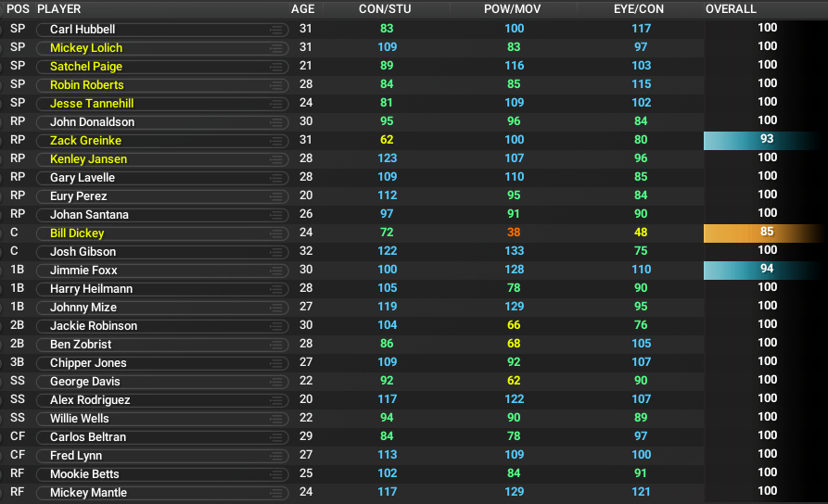Sort by the POW/MOV column header
Image resolution: width=828 pixels, height=504 pixels.
(512, 9)
